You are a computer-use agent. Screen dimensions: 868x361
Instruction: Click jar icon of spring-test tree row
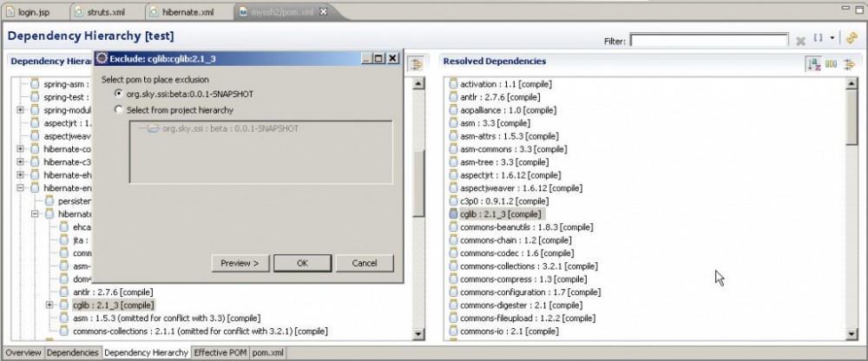click(x=35, y=97)
